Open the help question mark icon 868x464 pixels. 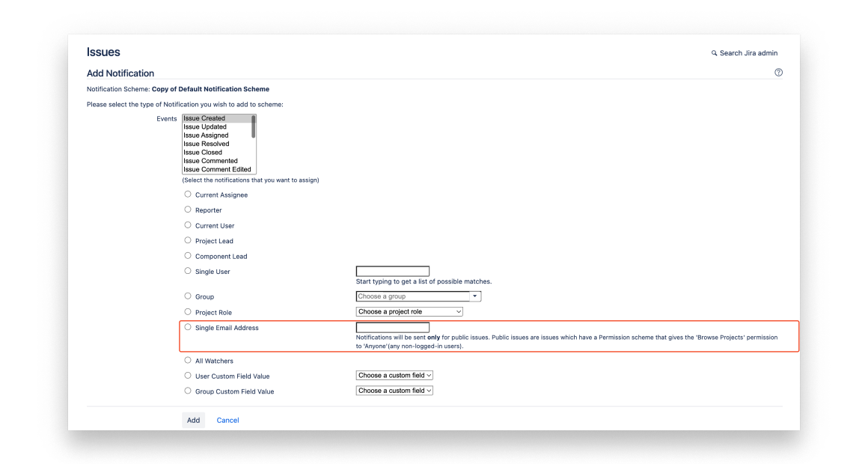point(778,72)
